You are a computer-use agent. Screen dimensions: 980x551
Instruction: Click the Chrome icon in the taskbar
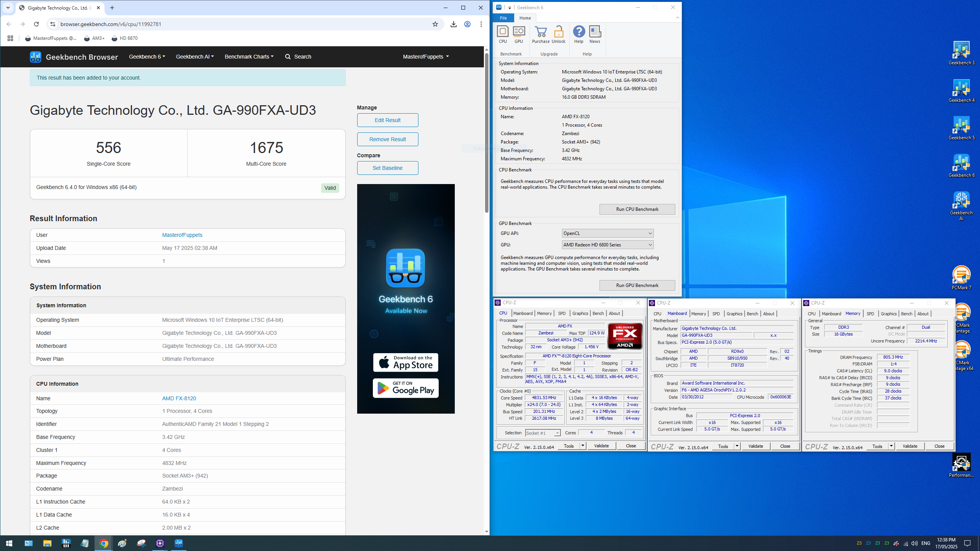tap(104, 543)
